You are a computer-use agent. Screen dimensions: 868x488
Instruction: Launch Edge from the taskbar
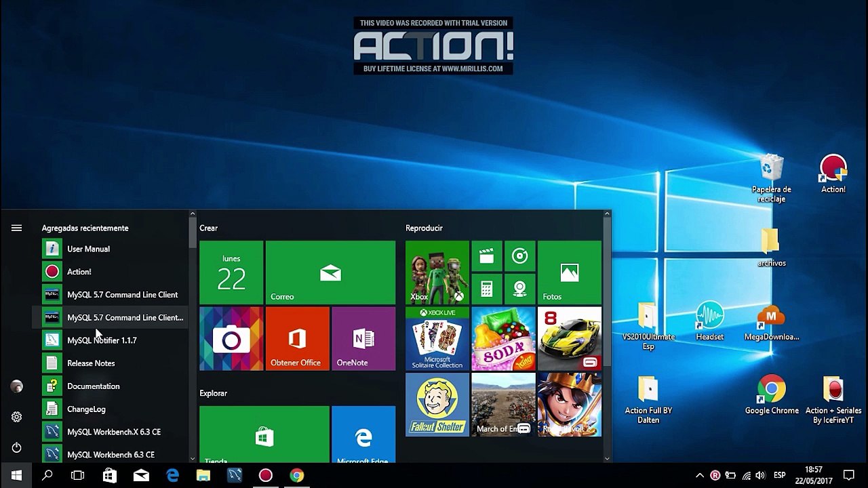tap(172, 475)
